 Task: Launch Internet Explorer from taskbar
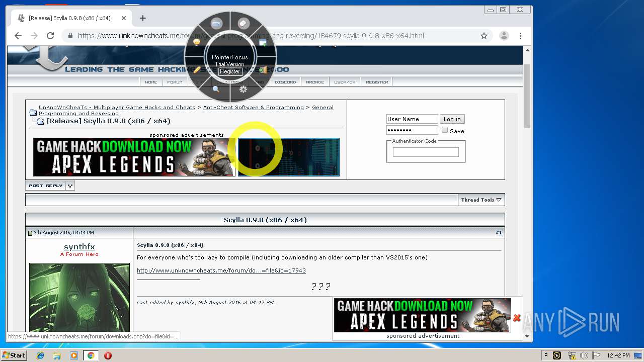point(40,355)
